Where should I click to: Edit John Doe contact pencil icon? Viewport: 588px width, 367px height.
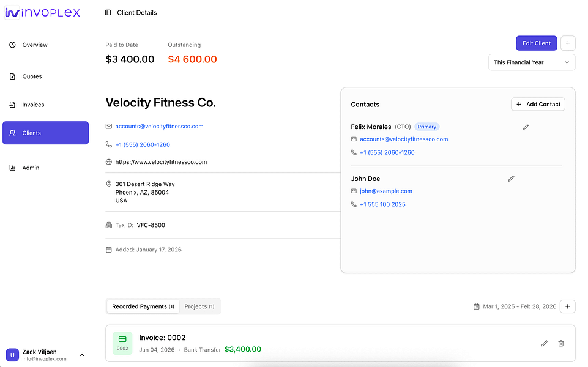pos(512,179)
